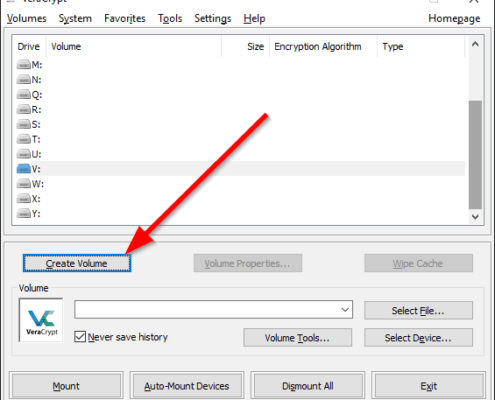Click the Mount button

point(66,386)
